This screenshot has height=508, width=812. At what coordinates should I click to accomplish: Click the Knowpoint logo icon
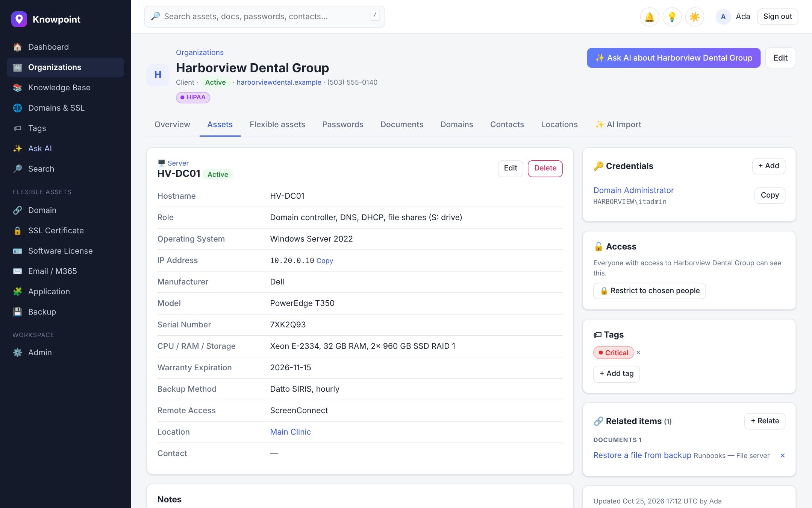19,19
